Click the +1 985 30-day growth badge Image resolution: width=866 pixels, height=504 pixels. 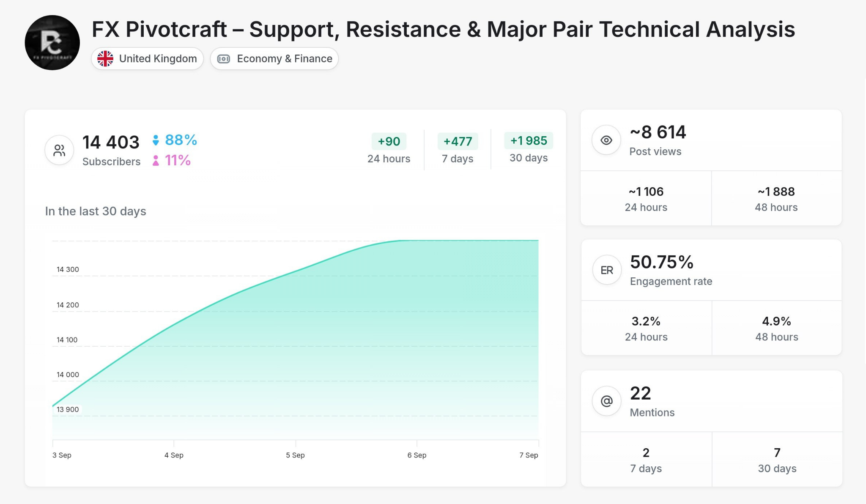coord(529,140)
